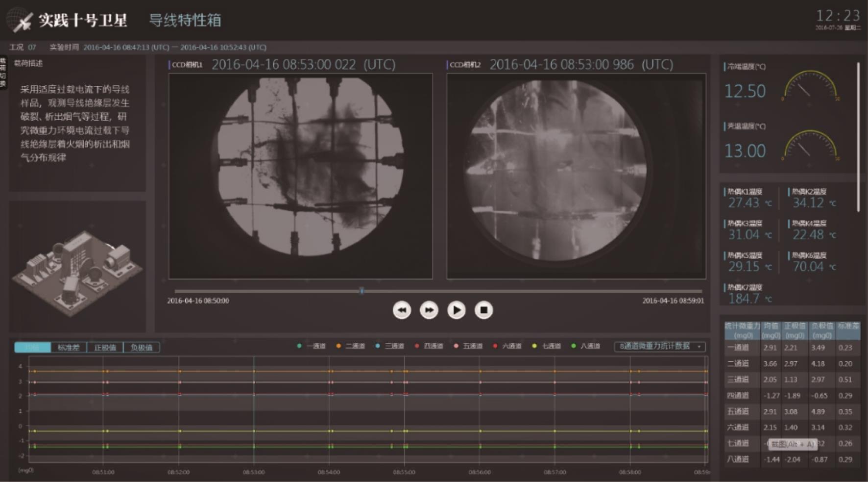This screenshot has width=868, height=482.
Task: Click the playback end time 2016-04-16 08:59:01
Action: point(673,301)
